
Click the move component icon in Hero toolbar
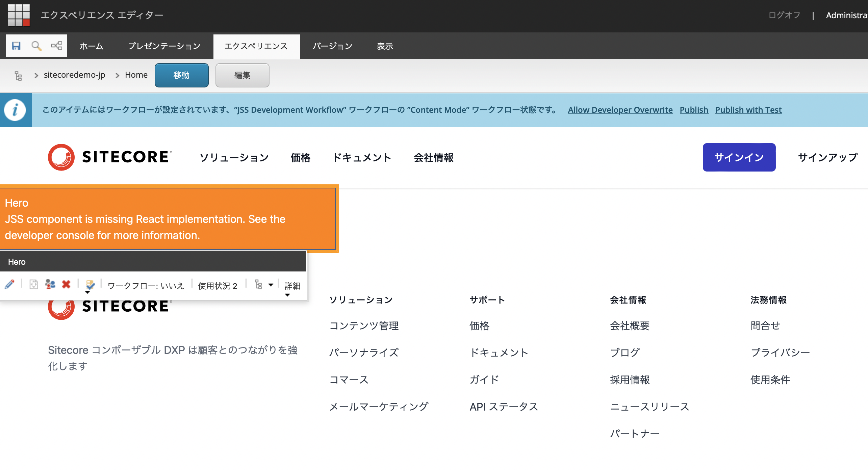click(34, 284)
